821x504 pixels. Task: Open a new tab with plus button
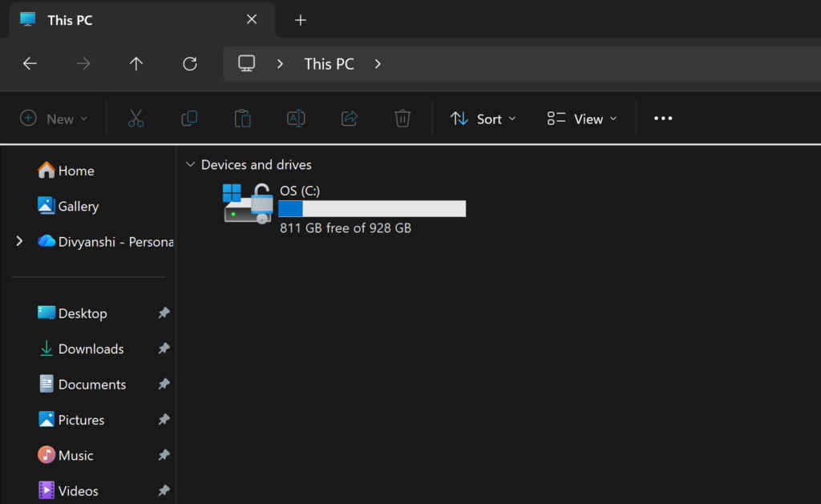point(301,20)
